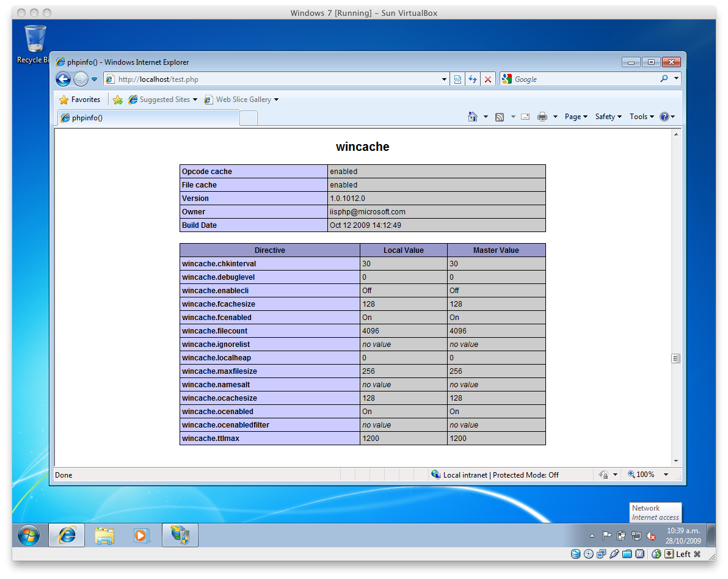Launch Windows Media Player from the taskbar

pyautogui.click(x=142, y=535)
